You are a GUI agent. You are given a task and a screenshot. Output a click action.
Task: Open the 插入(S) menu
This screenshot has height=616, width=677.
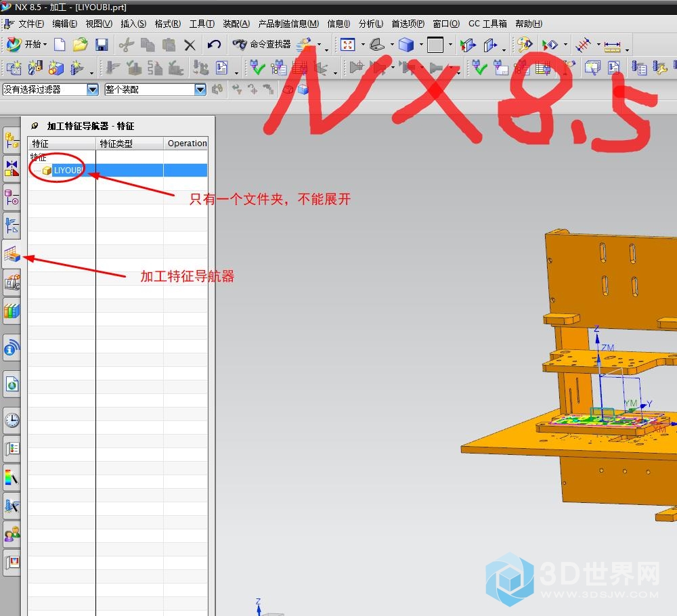pyautogui.click(x=133, y=24)
